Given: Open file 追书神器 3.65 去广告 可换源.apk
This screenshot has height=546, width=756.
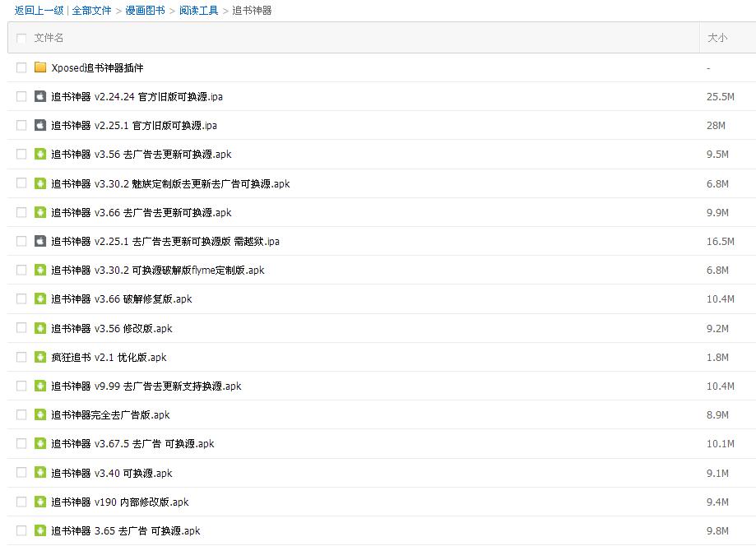Looking at the screenshot, I should (x=126, y=530).
